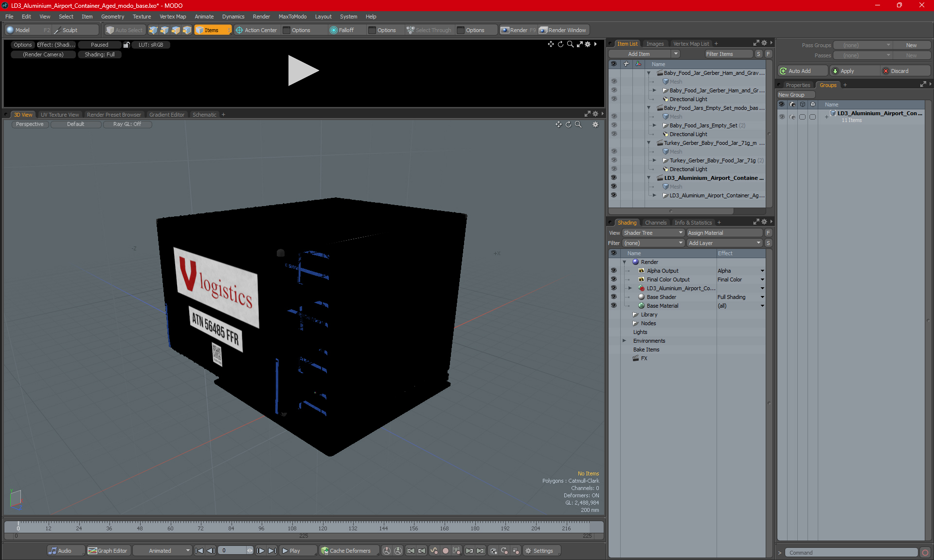Toggle Ray GL off status icon
Screen dimensions: 934x560
(128, 124)
